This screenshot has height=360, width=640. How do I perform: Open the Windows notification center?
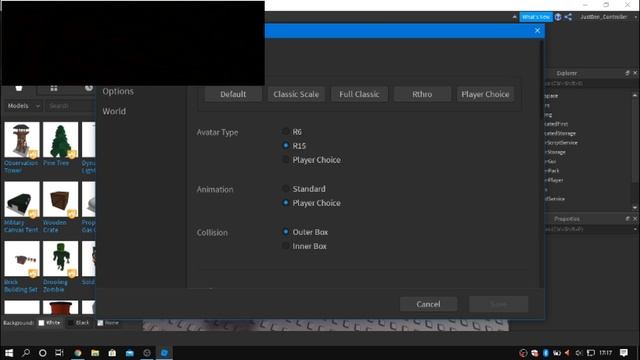624,353
